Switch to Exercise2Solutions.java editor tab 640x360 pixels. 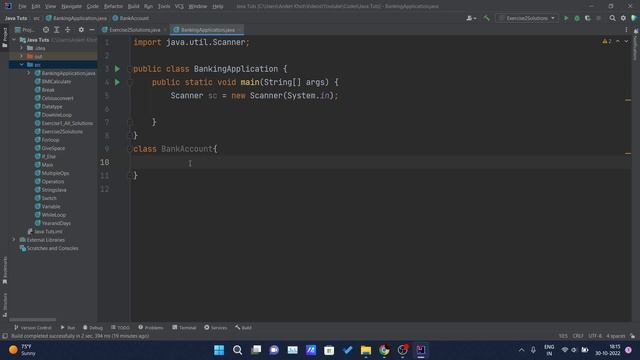coord(134,30)
